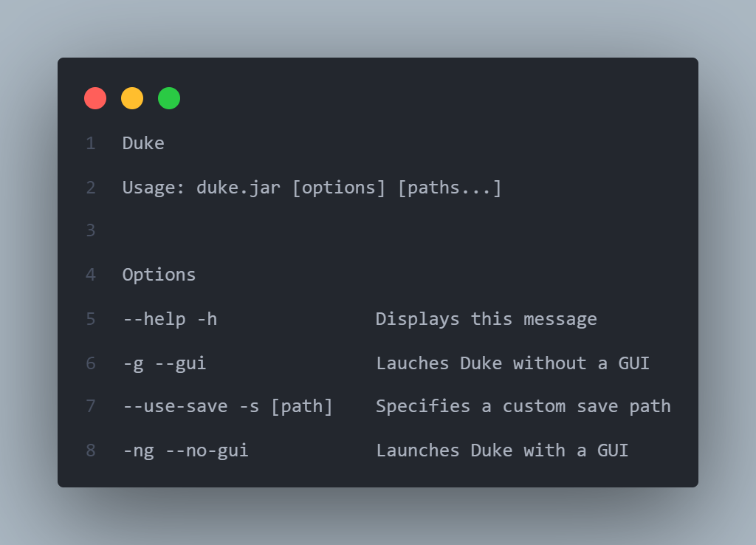
Task: Click the "Duke" title on the first line
Action: click(143, 143)
